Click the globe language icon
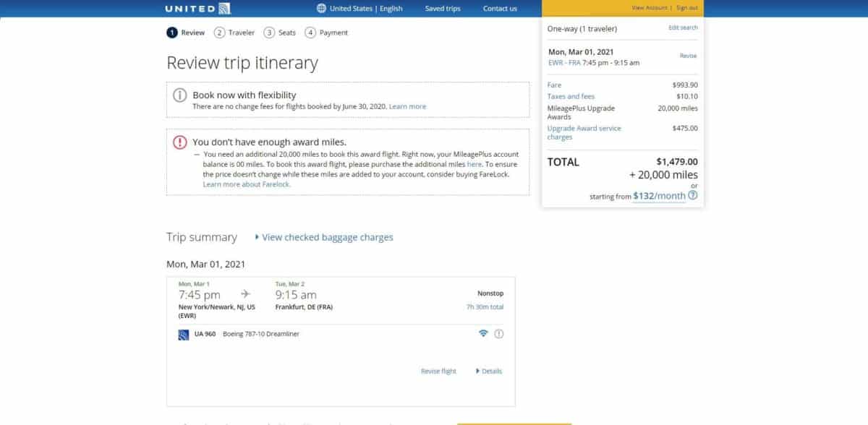The image size is (868, 425). click(321, 9)
